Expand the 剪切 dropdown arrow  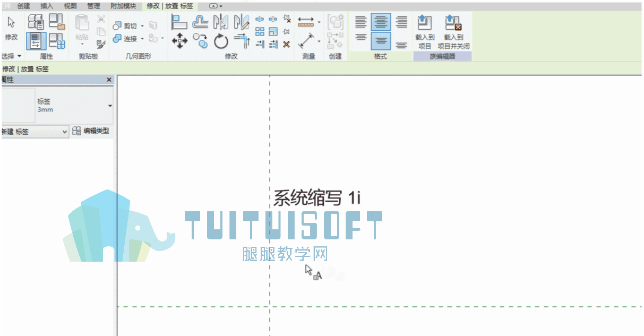pos(142,26)
